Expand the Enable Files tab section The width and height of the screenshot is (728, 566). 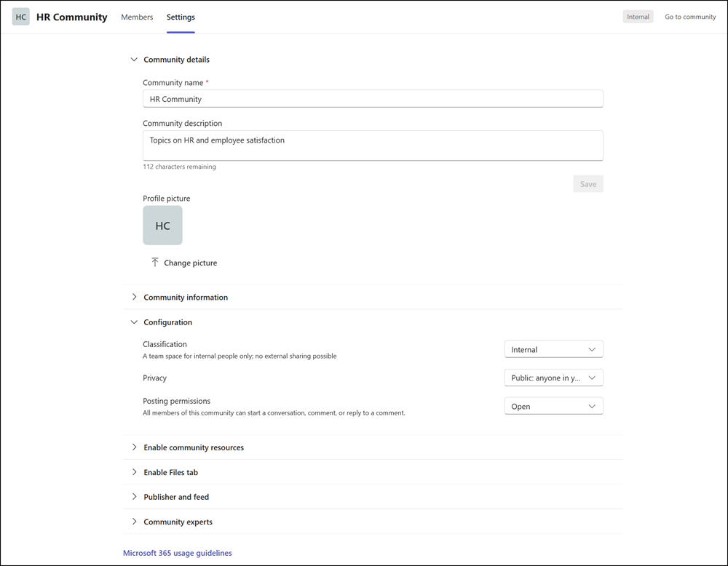(134, 471)
